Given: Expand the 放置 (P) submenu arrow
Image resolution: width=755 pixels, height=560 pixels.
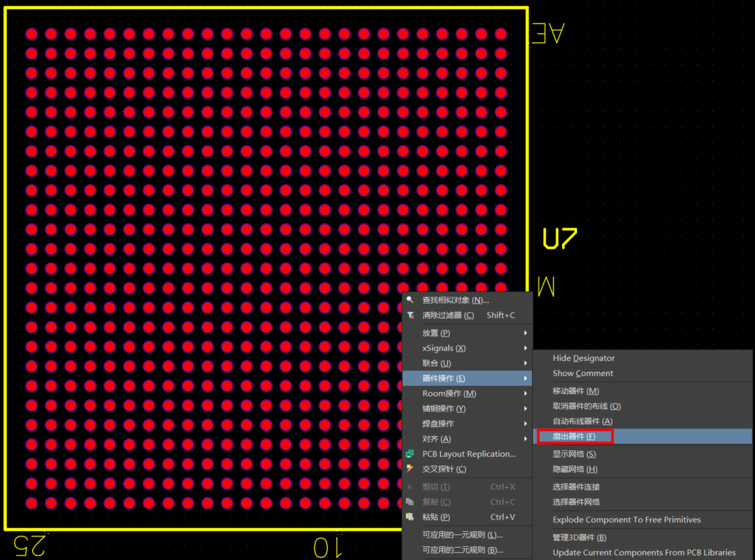Looking at the screenshot, I should 526,332.
